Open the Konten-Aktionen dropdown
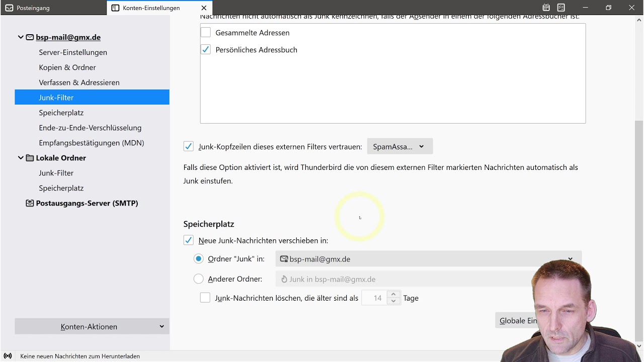Viewport: 644px width, 362px height. point(92,326)
